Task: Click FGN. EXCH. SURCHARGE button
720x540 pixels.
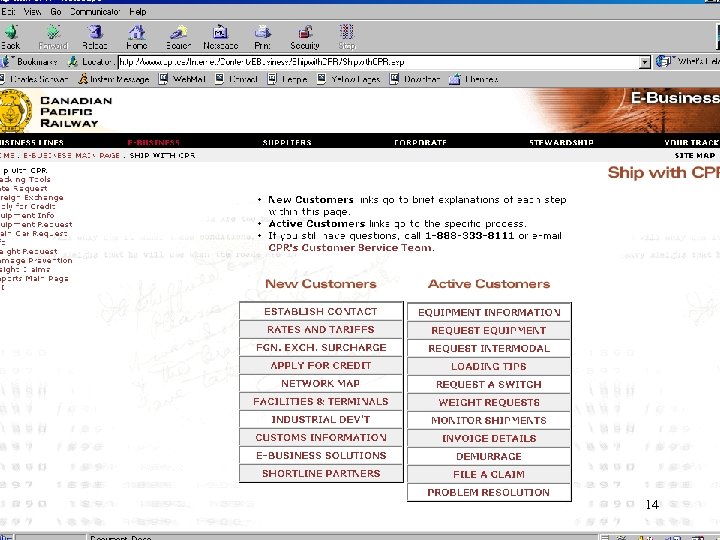Action: [x=321, y=347]
